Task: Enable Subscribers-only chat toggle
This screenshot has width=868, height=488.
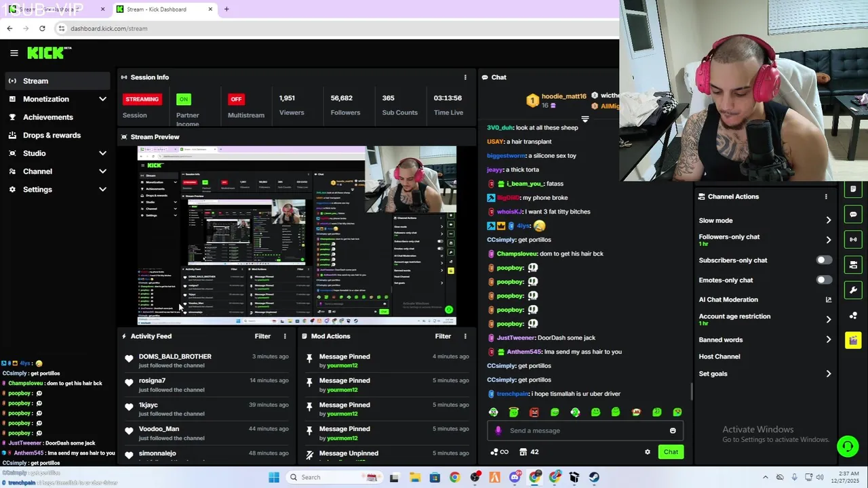Action: 824,260
